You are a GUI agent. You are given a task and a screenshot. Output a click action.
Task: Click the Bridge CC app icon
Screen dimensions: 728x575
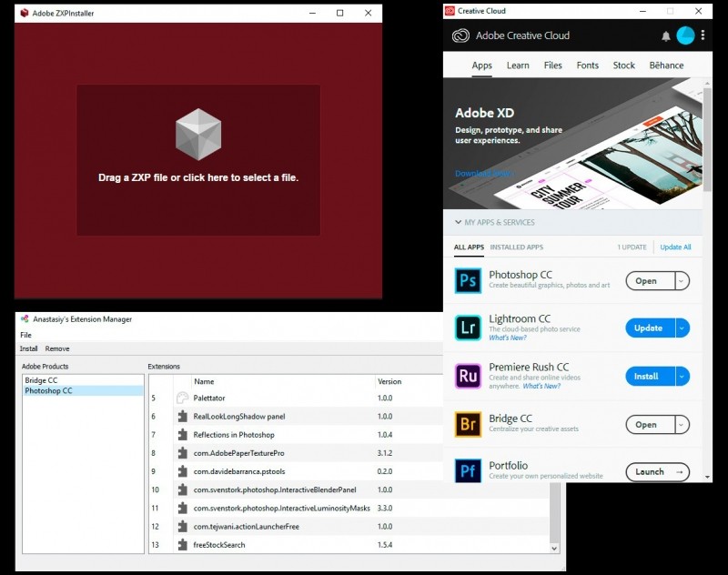point(468,424)
